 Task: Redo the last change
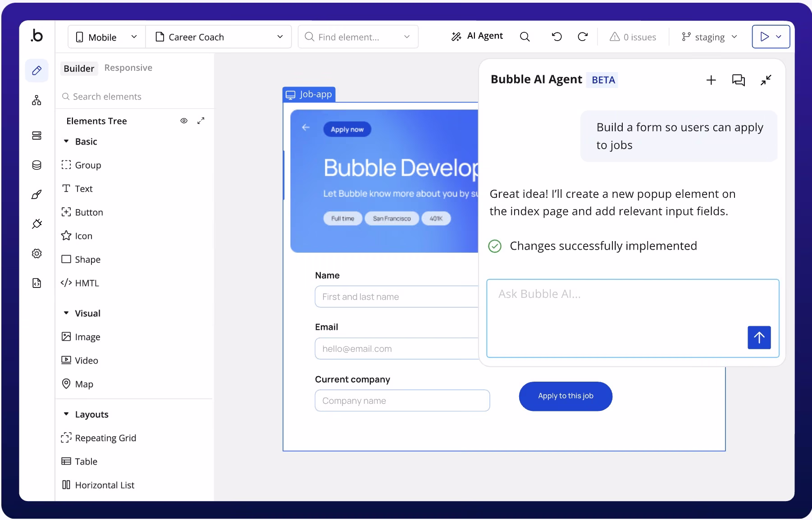583,37
